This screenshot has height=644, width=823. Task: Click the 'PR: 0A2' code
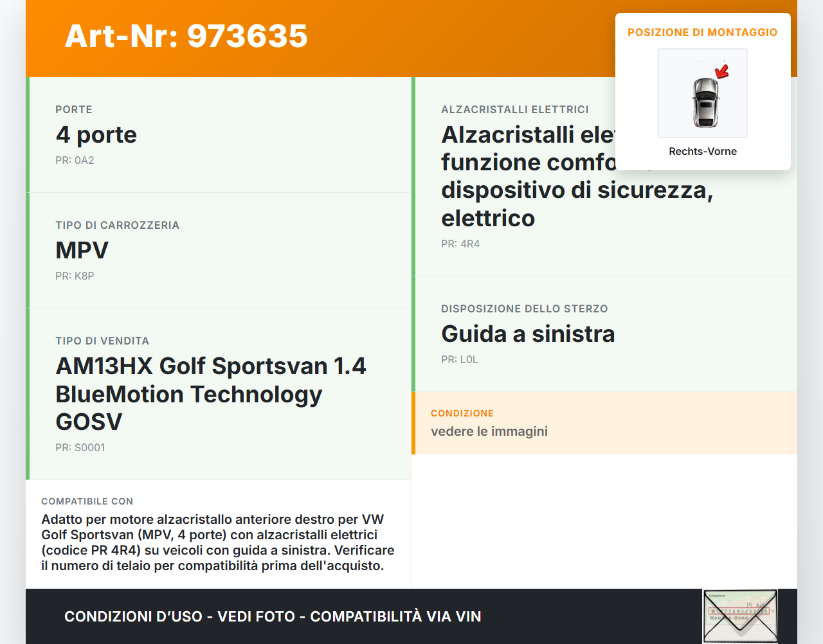click(x=75, y=161)
